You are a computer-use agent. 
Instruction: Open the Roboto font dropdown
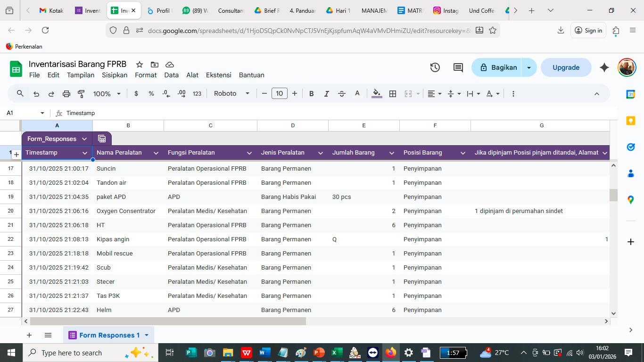pos(231,94)
